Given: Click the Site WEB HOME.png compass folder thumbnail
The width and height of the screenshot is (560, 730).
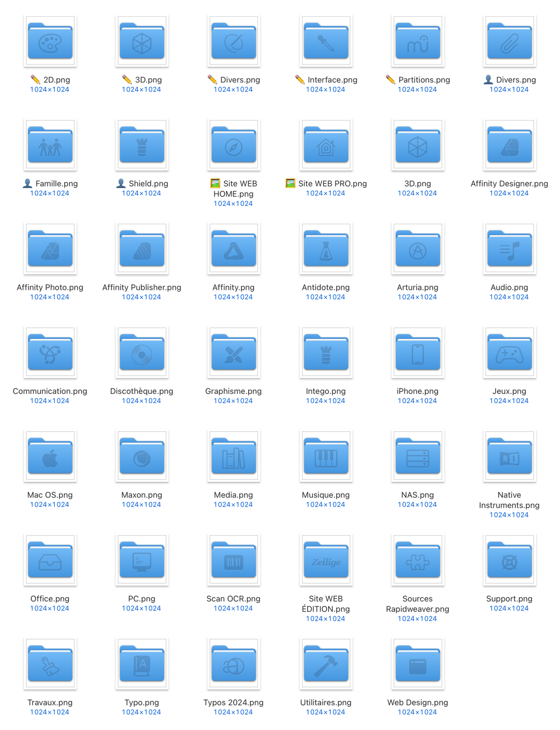Looking at the screenshot, I should pos(234,145).
